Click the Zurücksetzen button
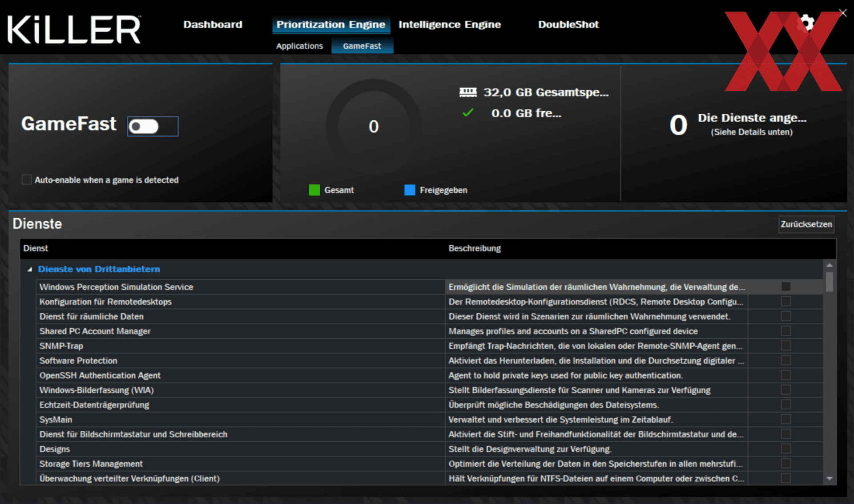854x504 pixels. [806, 224]
